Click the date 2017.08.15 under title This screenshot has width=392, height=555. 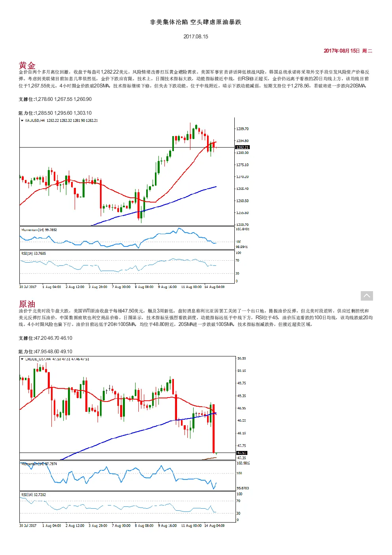coord(196,36)
